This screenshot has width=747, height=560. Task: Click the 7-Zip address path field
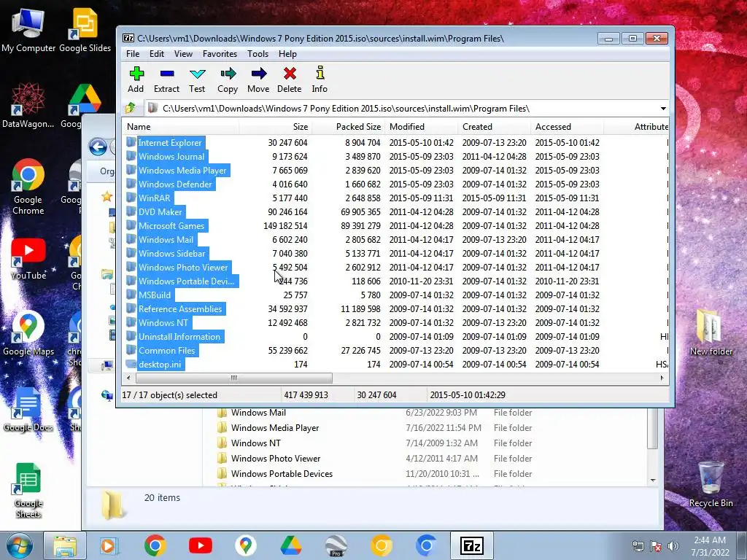tap(402, 109)
